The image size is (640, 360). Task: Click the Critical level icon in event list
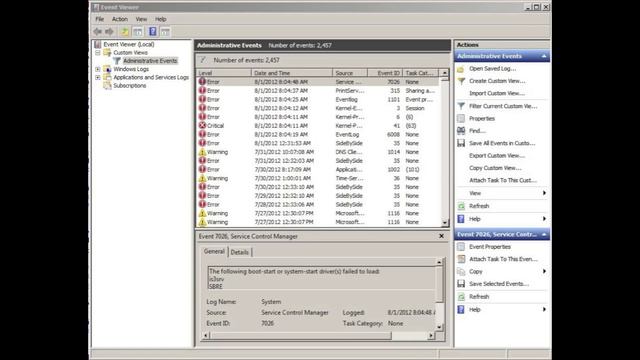(202, 125)
